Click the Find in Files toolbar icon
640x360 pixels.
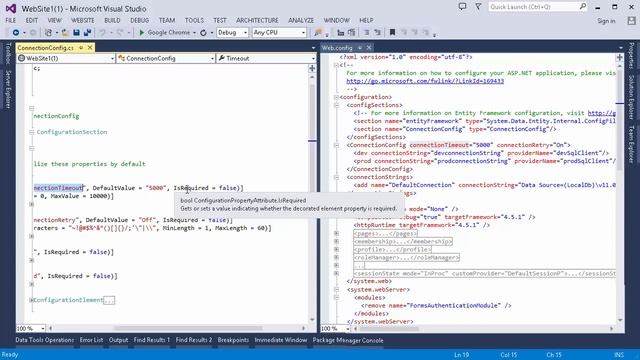click(318, 32)
